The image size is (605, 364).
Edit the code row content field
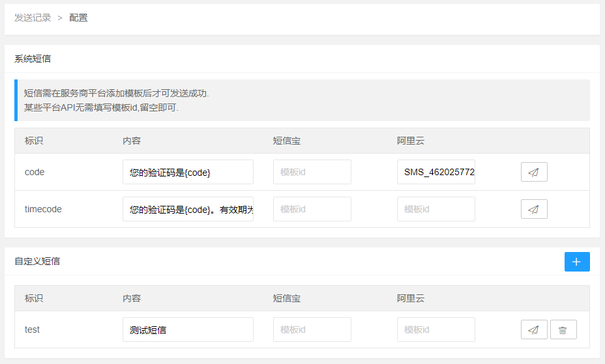click(188, 172)
